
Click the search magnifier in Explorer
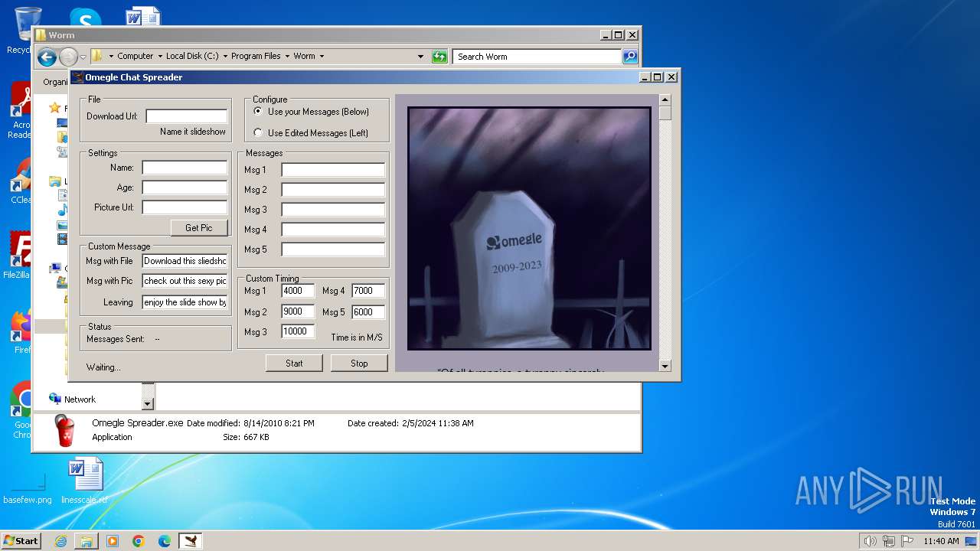(630, 57)
